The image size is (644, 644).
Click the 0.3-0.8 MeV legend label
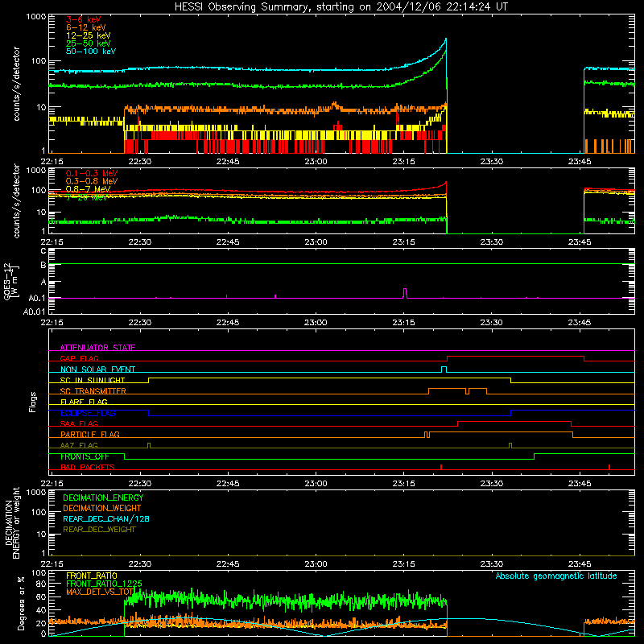click(x=92, y=181)
